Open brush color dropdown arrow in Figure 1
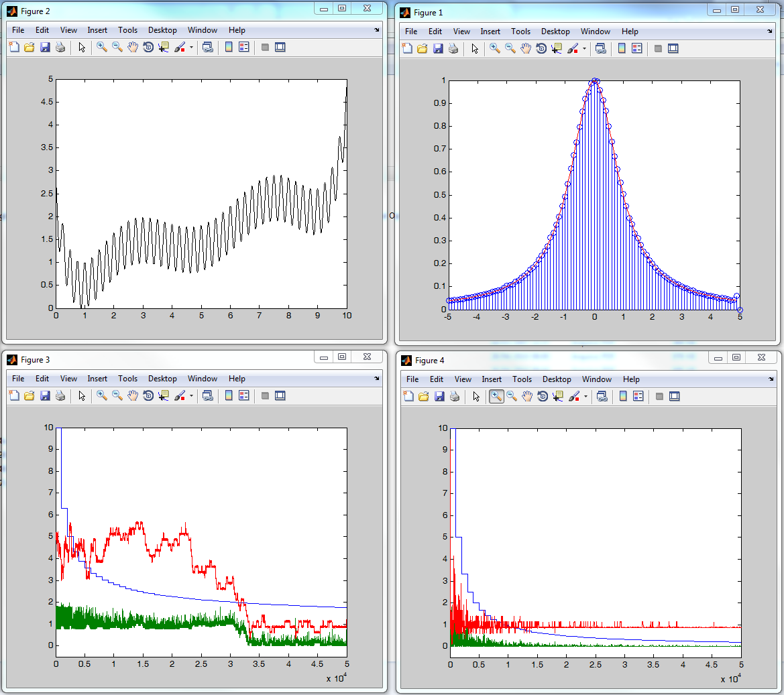784x695 pixels. point(584,49)
